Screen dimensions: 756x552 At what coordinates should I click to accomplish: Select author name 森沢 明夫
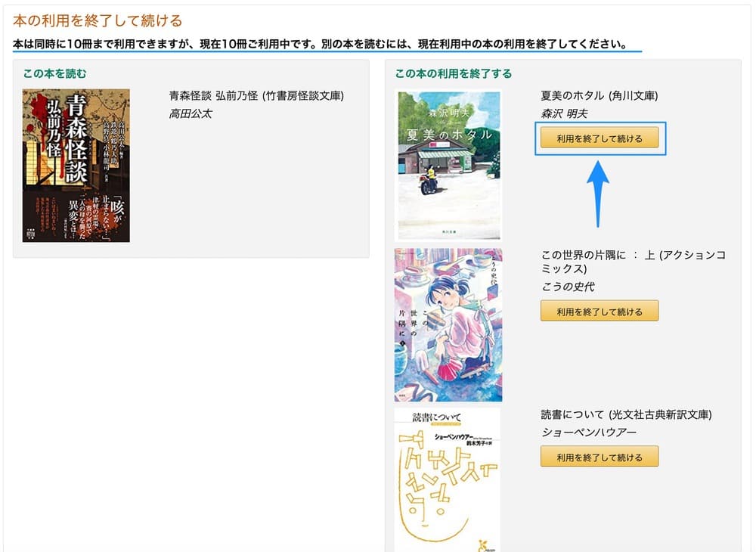[564, 113]
